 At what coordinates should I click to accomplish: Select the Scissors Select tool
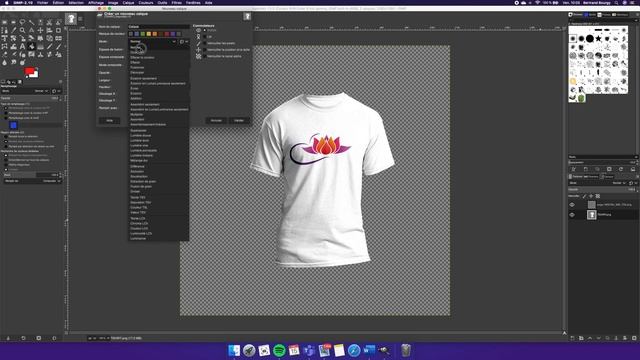coord(49,22)
